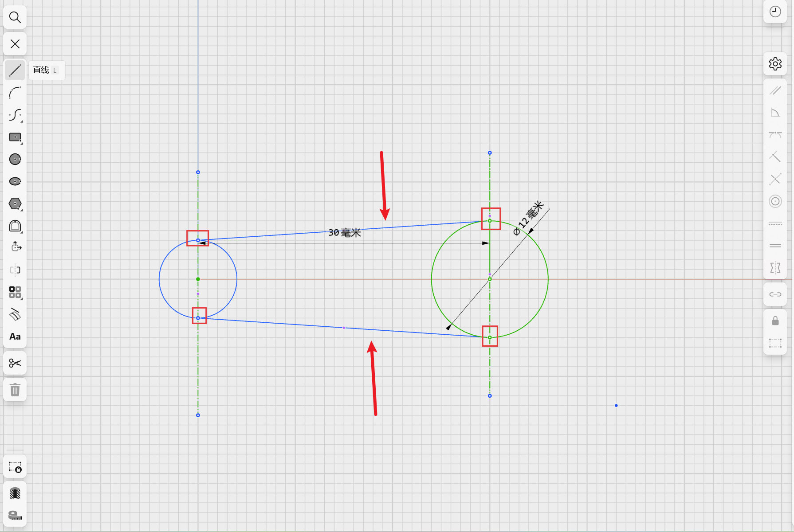Screen dimensions: 794x532
Task: Activate the Mirror sketch tool
Action: pos(15,270)
